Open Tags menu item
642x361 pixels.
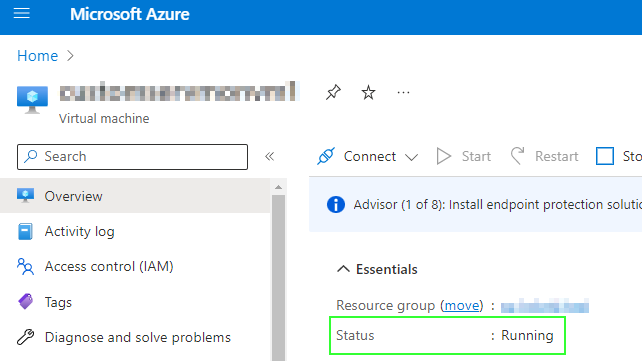[x=135, y=302]
